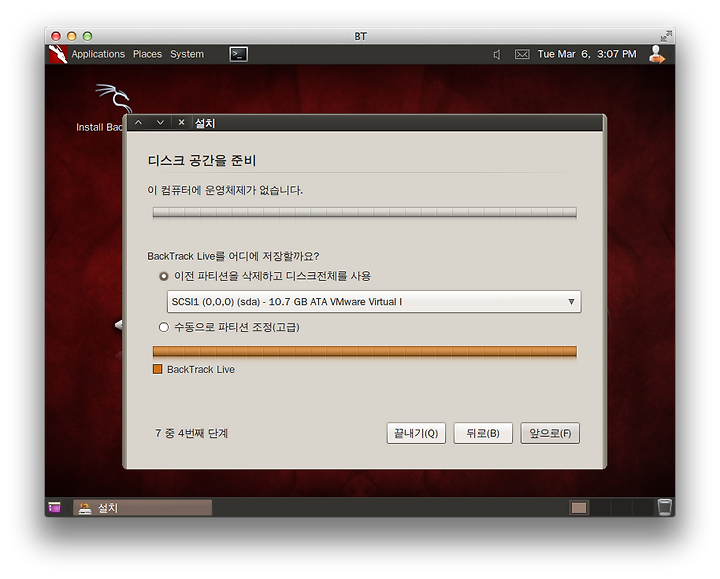Close the 설치 installer window
Screen dimensions: 720x579
click(181, 123)
